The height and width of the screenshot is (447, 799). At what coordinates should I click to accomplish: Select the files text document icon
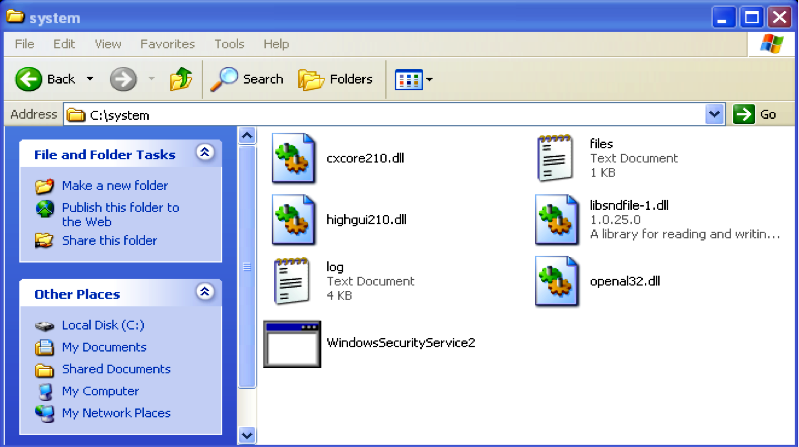pyautogui.click(x=555, y=158)
